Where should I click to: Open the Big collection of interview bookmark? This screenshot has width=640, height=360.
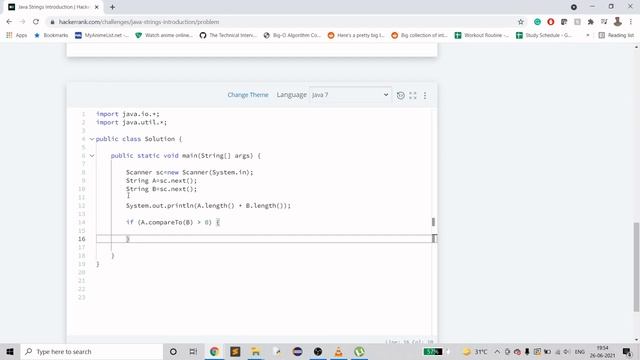pos(420,36)
